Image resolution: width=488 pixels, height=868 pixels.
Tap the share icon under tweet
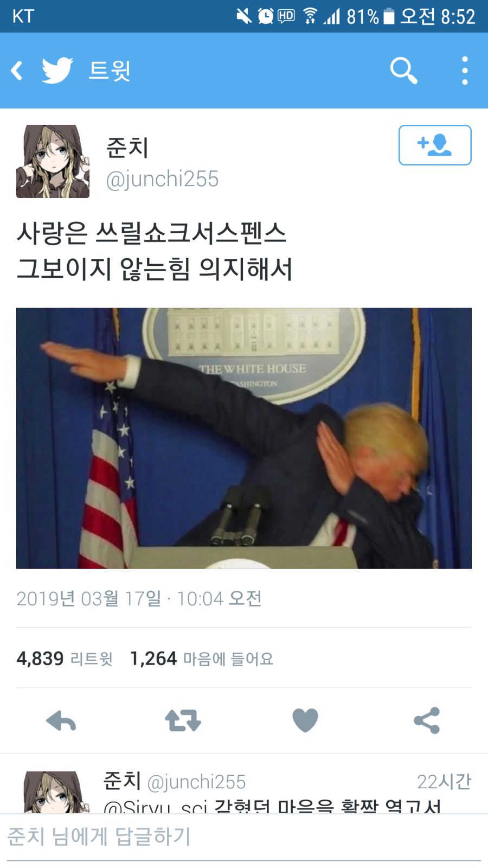click(x=427, y=721)
